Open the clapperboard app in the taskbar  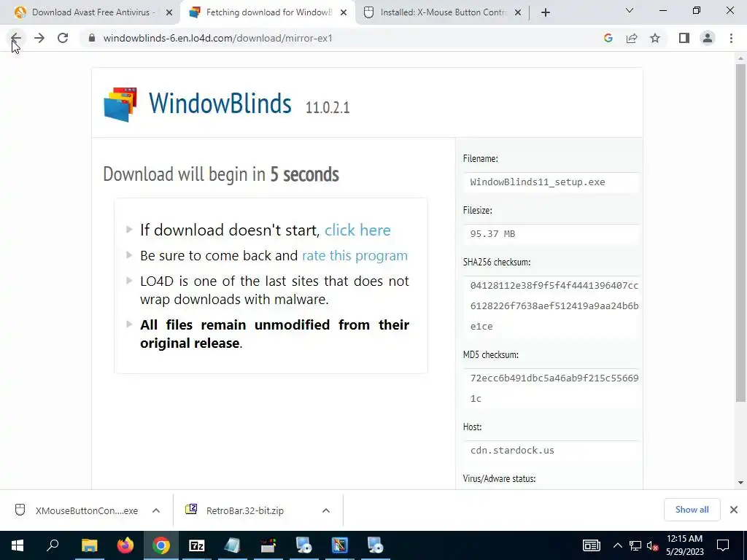click(268, 545)
